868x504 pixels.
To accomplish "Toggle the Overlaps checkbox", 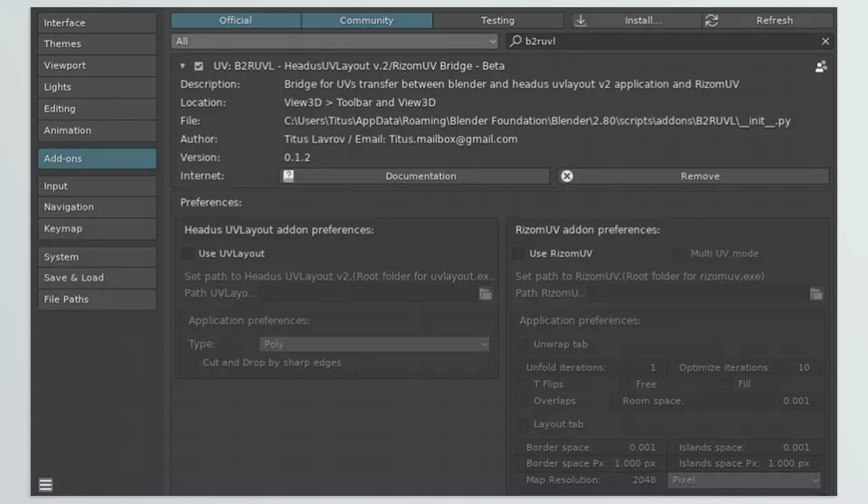I will [x=523, y=401].
